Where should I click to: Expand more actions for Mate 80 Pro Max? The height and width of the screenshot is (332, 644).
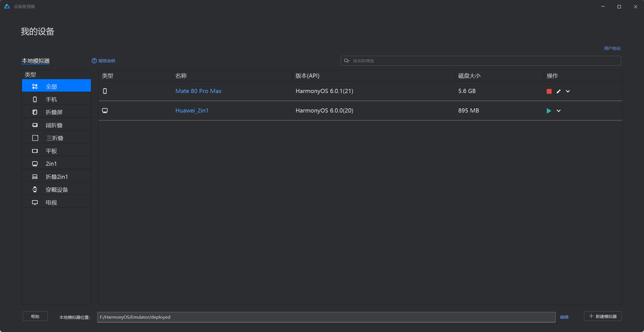568,91
